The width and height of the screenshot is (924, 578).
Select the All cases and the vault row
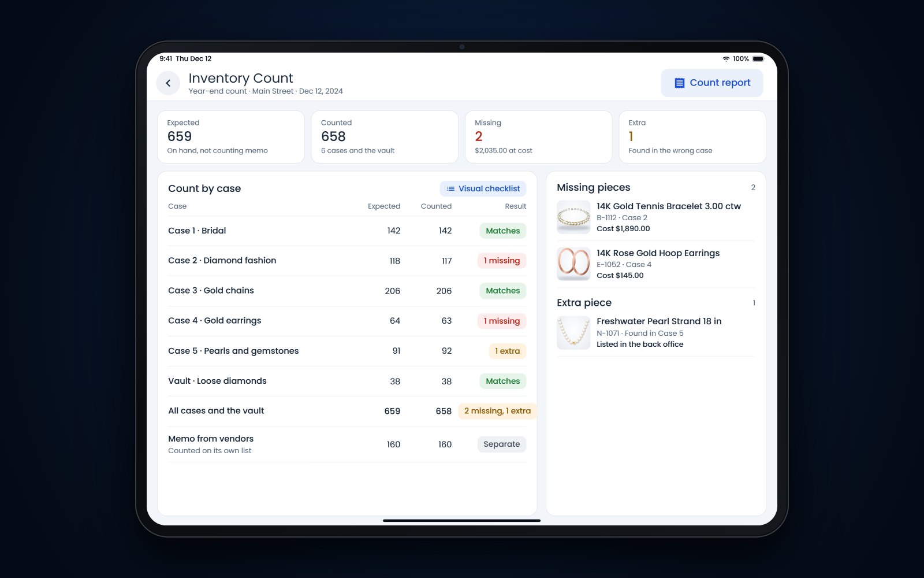[x=347, y=411]
